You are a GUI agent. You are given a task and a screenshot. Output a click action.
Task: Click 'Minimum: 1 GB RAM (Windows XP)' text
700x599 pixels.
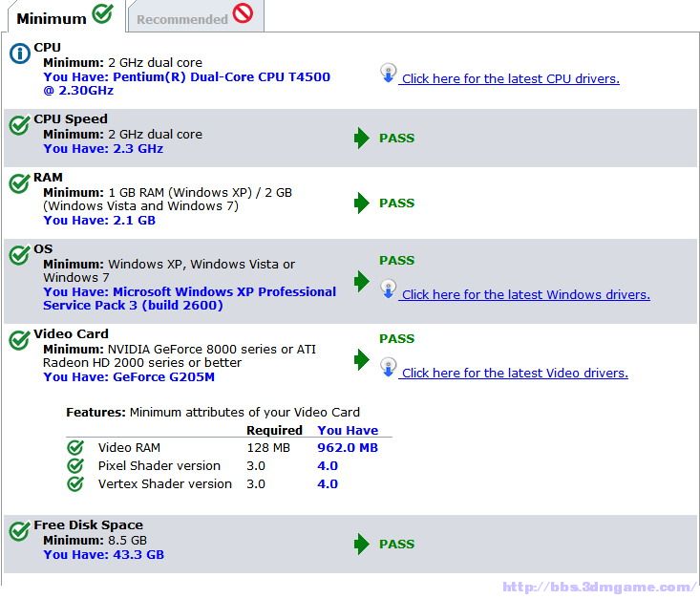[x=167, y=193]
